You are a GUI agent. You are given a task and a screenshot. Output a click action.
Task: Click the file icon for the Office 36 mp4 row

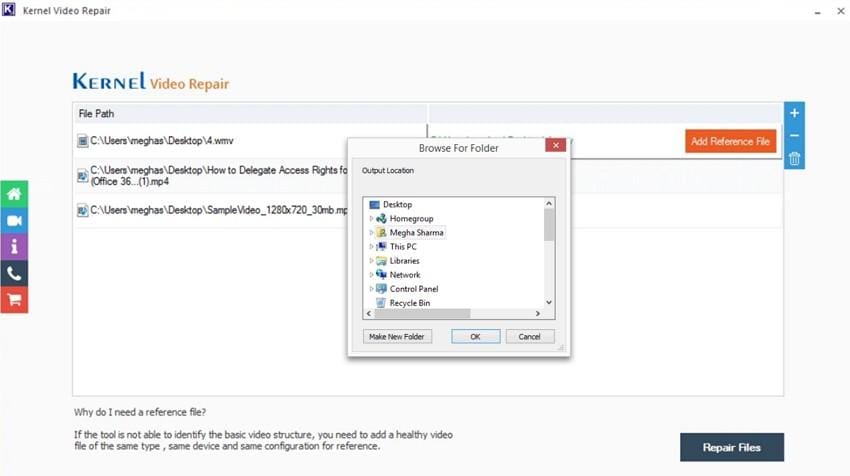82,176
